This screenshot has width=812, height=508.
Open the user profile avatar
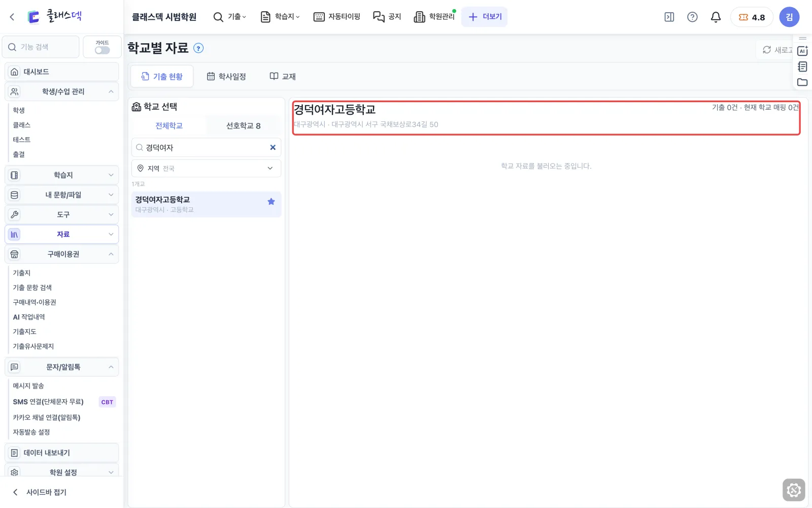click(789, 17)
